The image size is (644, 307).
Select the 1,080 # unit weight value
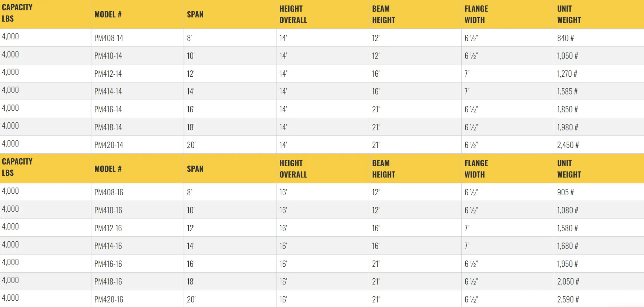pos(567,210)
